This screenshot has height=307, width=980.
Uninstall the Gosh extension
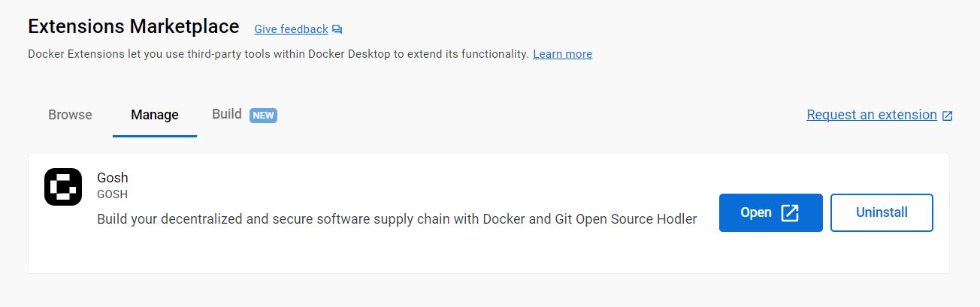point(882,212)
